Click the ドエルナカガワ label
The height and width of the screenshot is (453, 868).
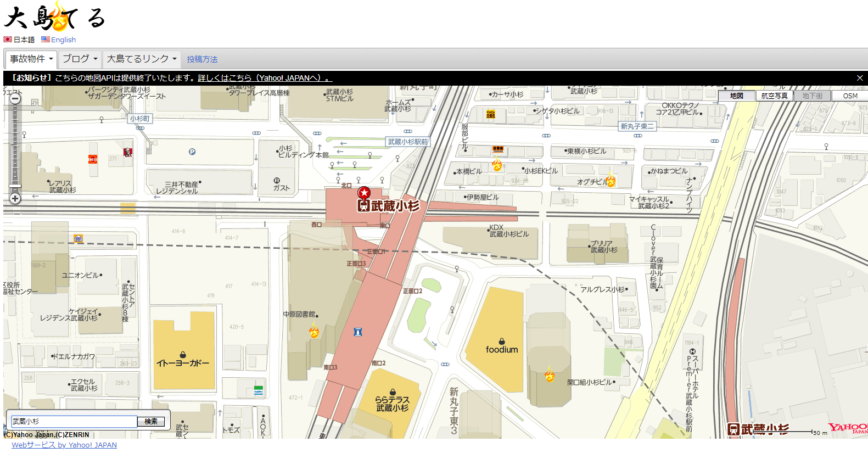tap(74, 356)
